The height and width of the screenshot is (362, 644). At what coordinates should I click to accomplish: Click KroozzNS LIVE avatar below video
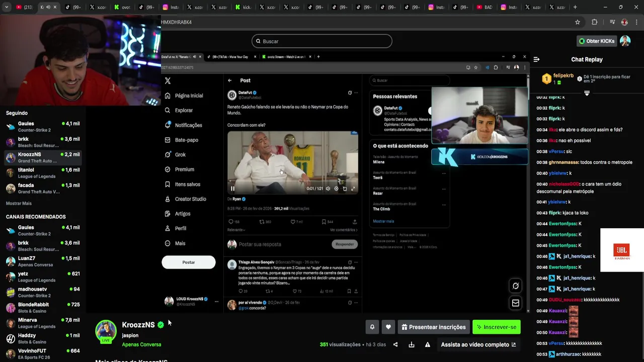[106, 332]
